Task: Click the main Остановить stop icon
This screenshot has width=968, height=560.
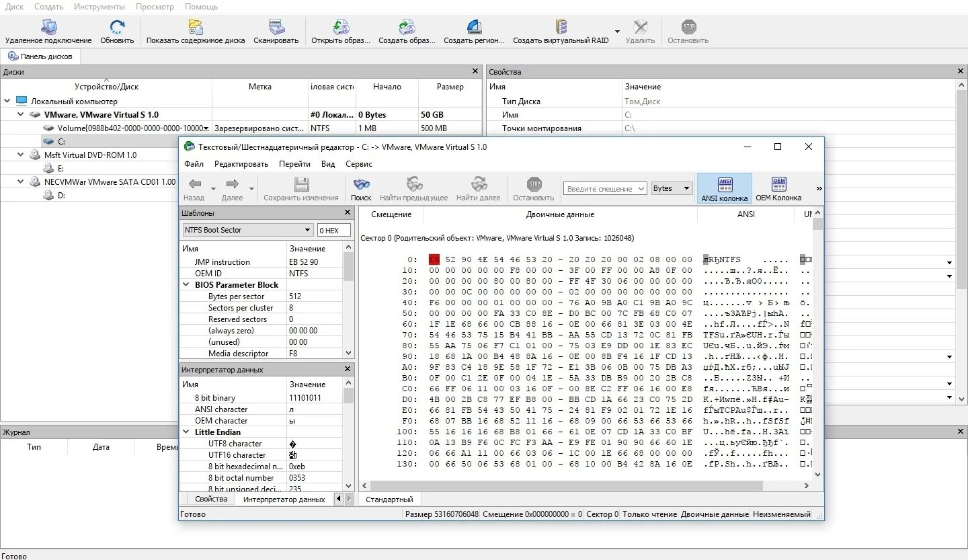Action: point(688,28)
